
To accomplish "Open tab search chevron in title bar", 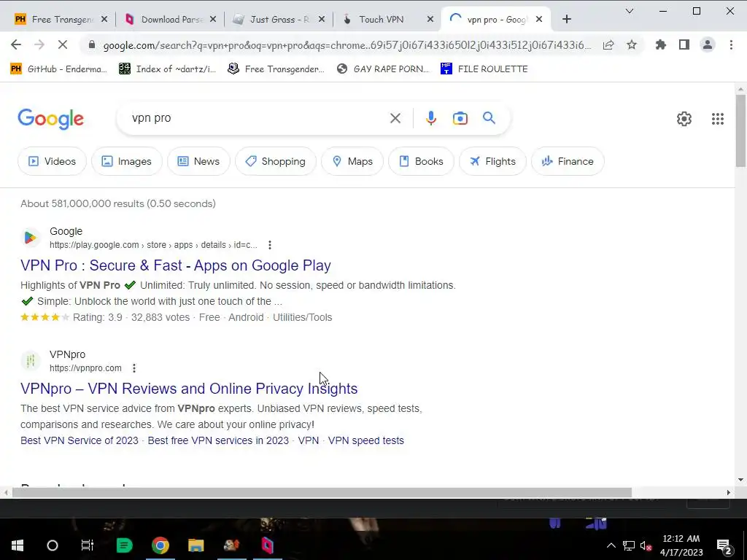I will click(630, 11).
